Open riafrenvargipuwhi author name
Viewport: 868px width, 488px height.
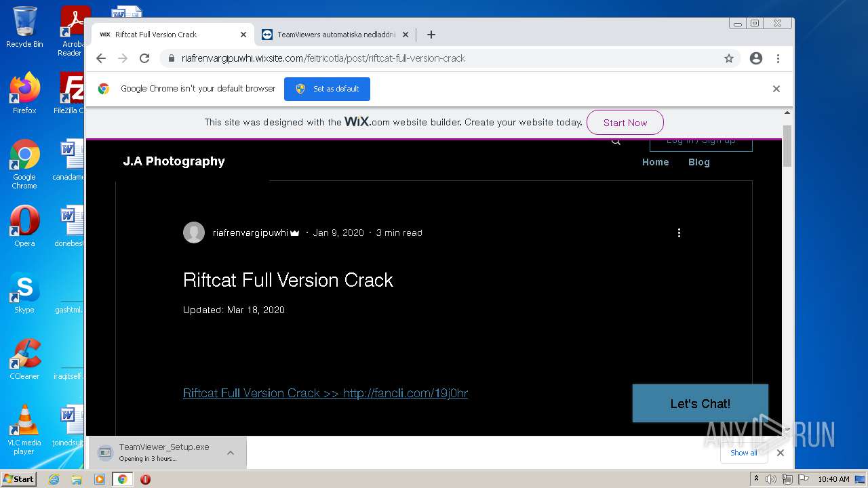tap(250, 232)
